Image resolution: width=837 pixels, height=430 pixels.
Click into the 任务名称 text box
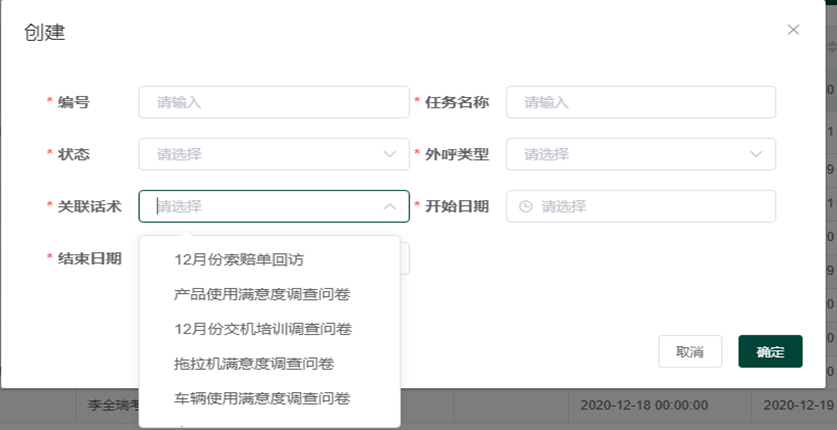(x=640, y=102)
